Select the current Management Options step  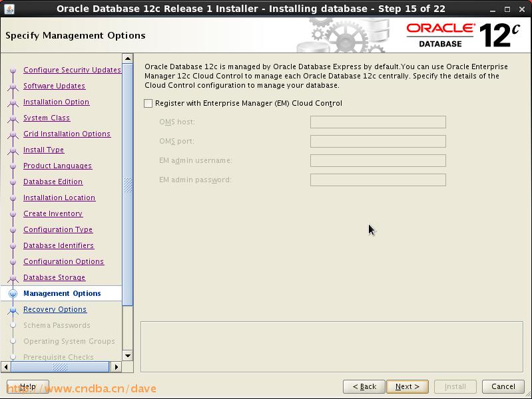click(x=62, y=293)
